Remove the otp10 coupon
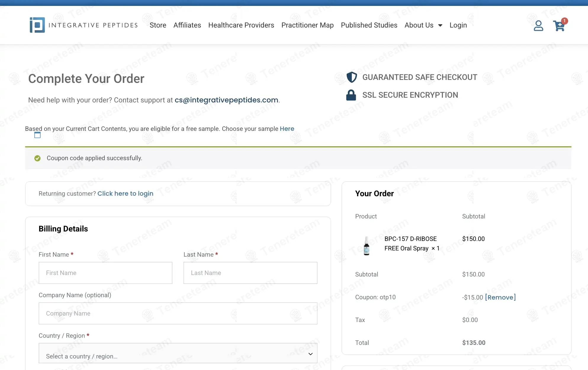This screenshot has width=588, height=370. click(500, 297)
